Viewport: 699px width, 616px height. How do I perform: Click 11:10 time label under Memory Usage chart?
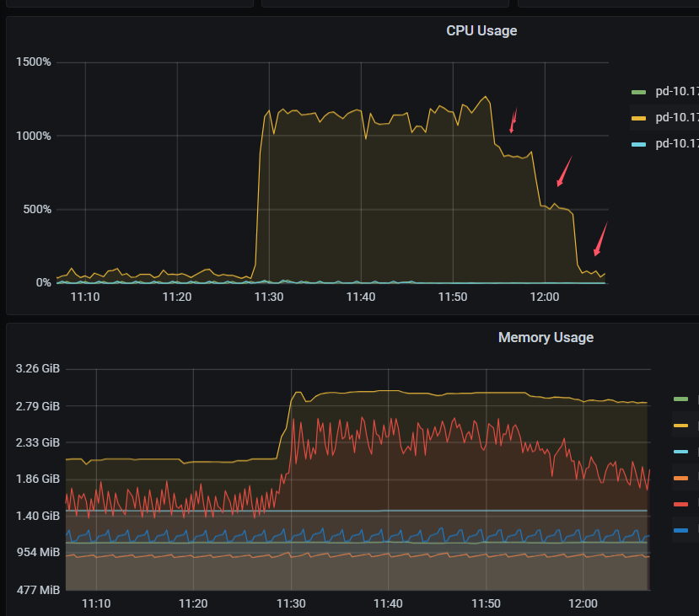96,604
